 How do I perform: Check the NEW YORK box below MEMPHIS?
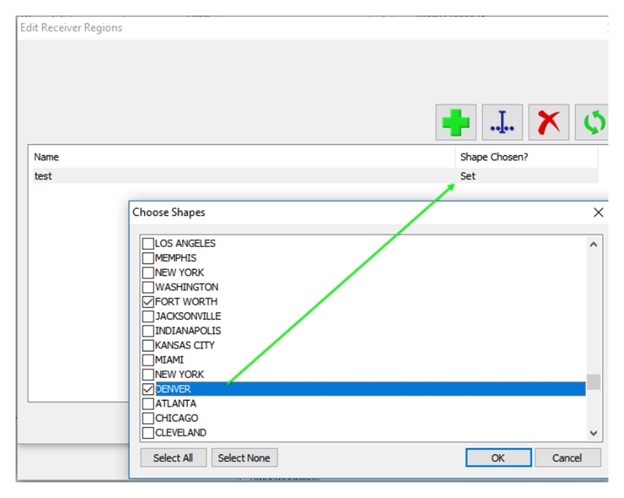click(148, 272)
